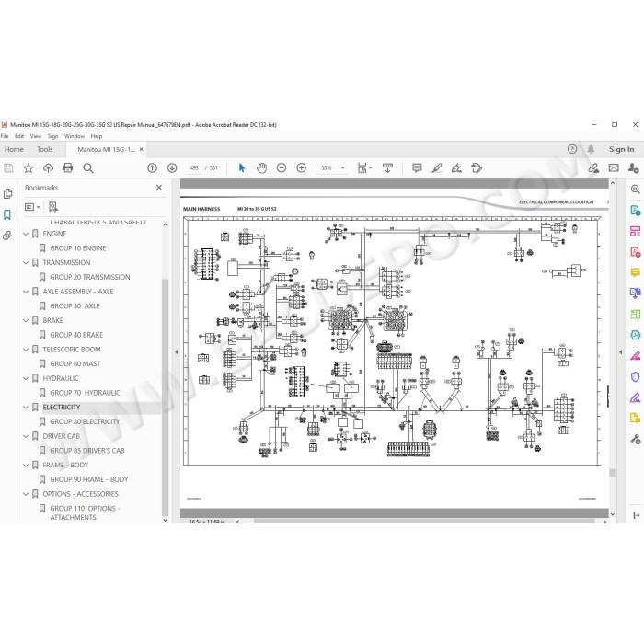The width and height of the screenshot is (644, 644).
Task: Open GROUP 90 FRAME - BODY bookmark
Action: click(89, 479)
